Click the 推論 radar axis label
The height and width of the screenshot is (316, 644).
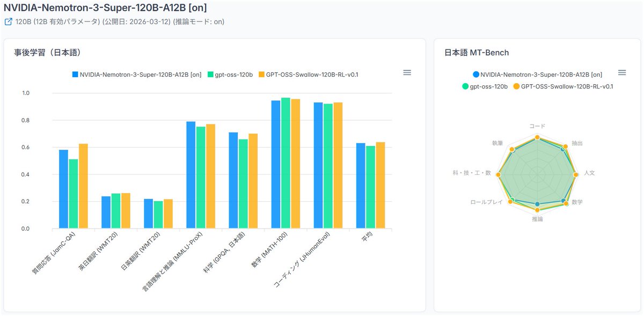(x=537, y=219)
